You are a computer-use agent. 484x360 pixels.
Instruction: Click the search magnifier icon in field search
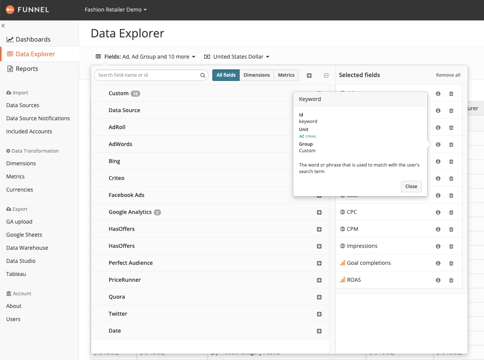pos(202,75)
